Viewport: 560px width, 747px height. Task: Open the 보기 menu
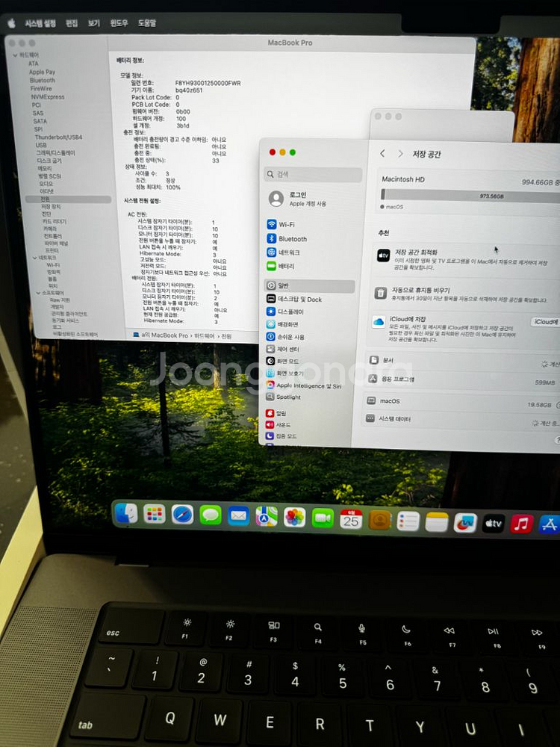94,23
